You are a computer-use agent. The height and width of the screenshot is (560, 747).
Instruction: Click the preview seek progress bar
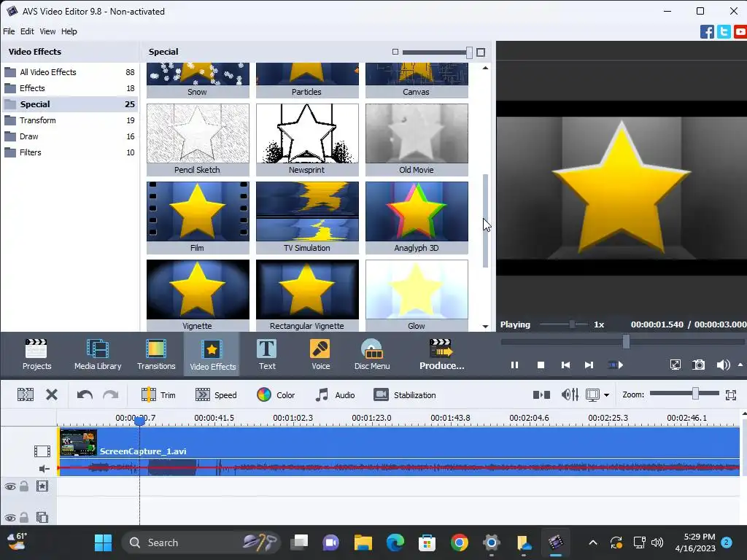pos(622,341)
